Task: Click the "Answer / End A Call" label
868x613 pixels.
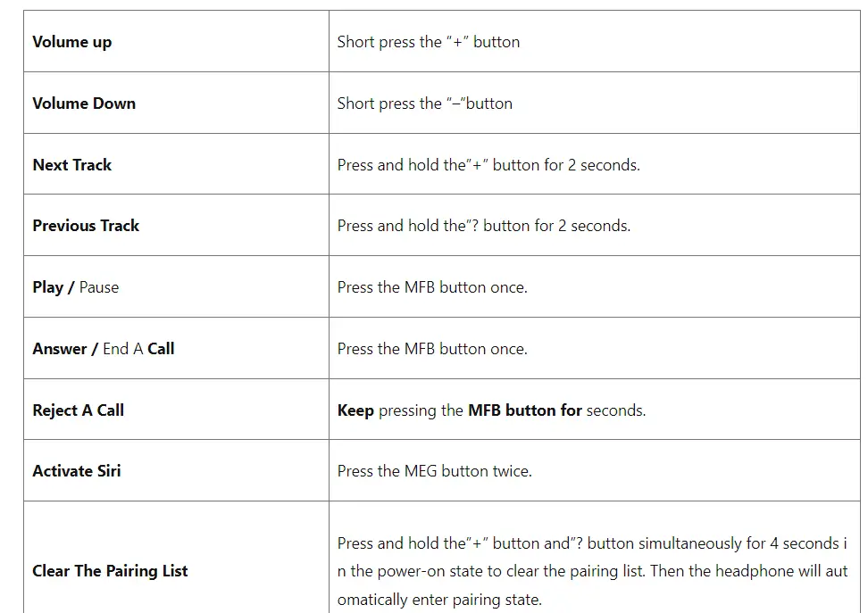Action: 104,349
